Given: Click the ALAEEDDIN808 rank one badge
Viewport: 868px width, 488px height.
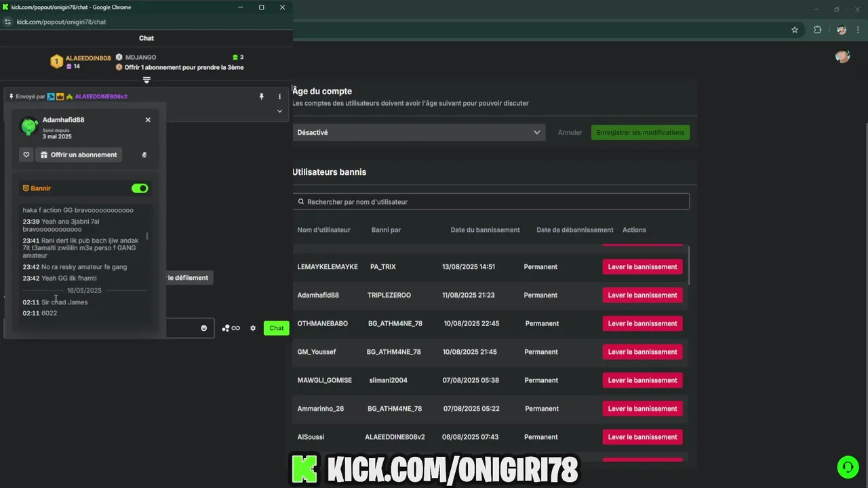Looking at the screenshot, I should click(57, 62).
